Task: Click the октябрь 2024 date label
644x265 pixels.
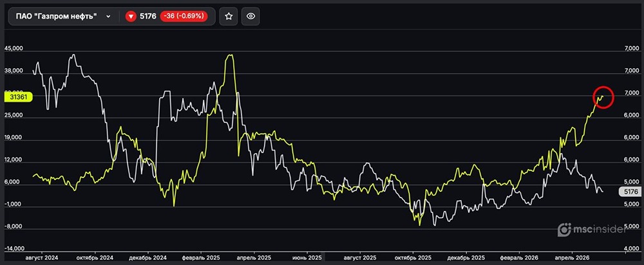Action: pyautogui.click(x=95, y=258)
